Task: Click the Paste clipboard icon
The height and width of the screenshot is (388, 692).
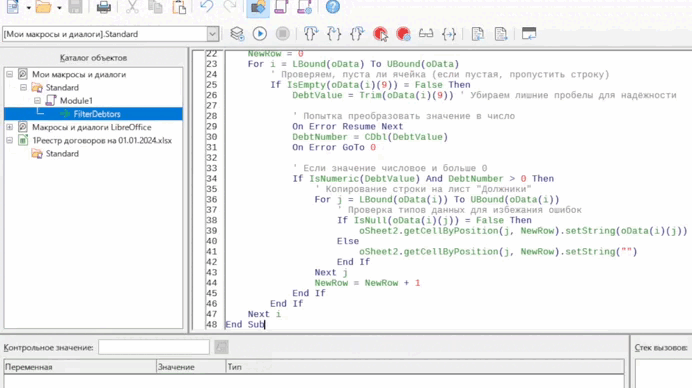Action: pyautogui.click(x=179, y=7)
